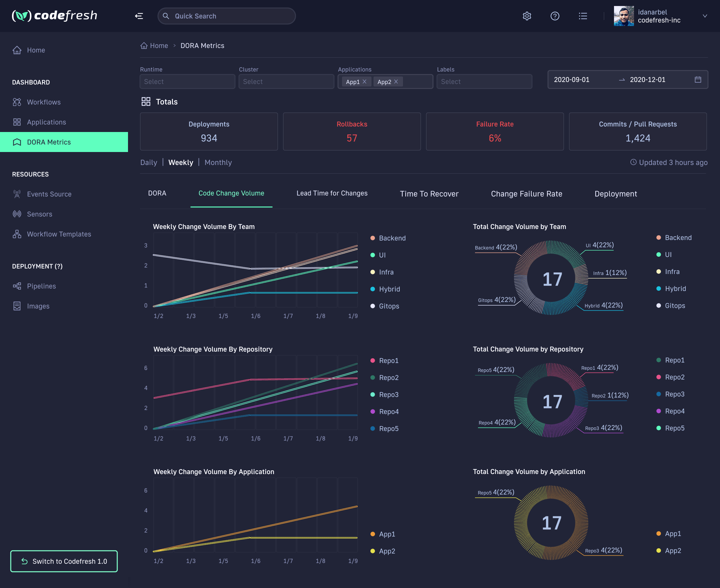Switch to Lead Time for Changes tab
The width and height of the screenshot is (720, 588).
tap(332, 193)
